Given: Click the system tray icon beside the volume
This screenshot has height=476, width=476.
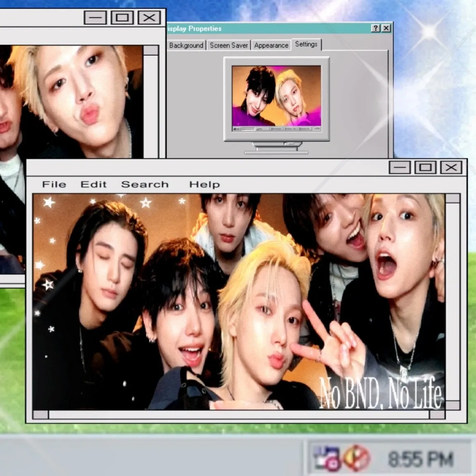Looking at the screenshot, I should (328, 458).
